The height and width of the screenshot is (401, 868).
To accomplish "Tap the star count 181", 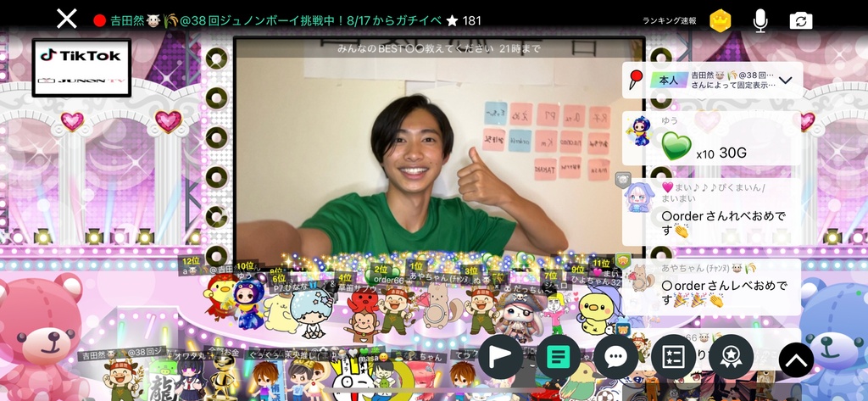I will click(x=464, y=21).
